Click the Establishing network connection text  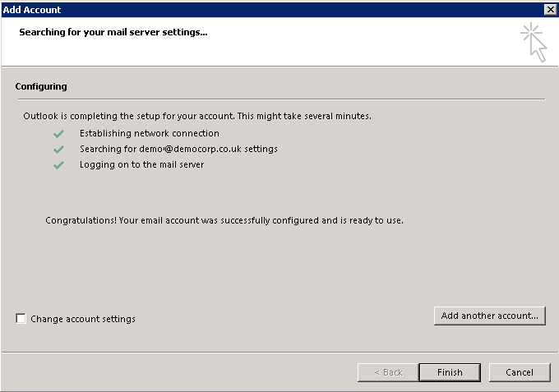tap(150, 133)
